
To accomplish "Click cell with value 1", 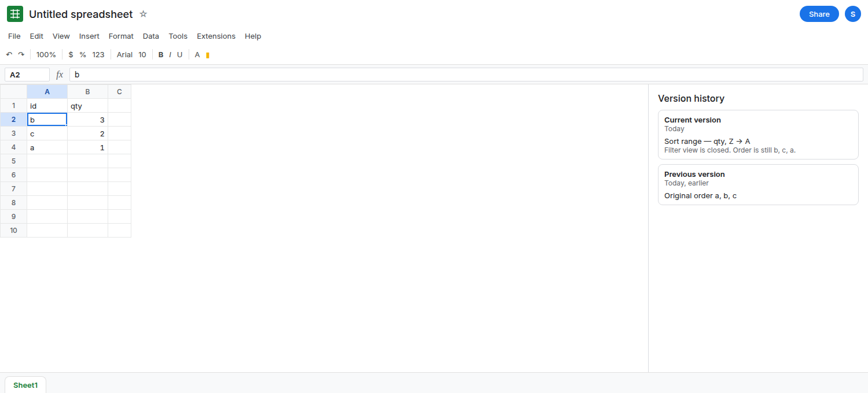I will [87, 147].
